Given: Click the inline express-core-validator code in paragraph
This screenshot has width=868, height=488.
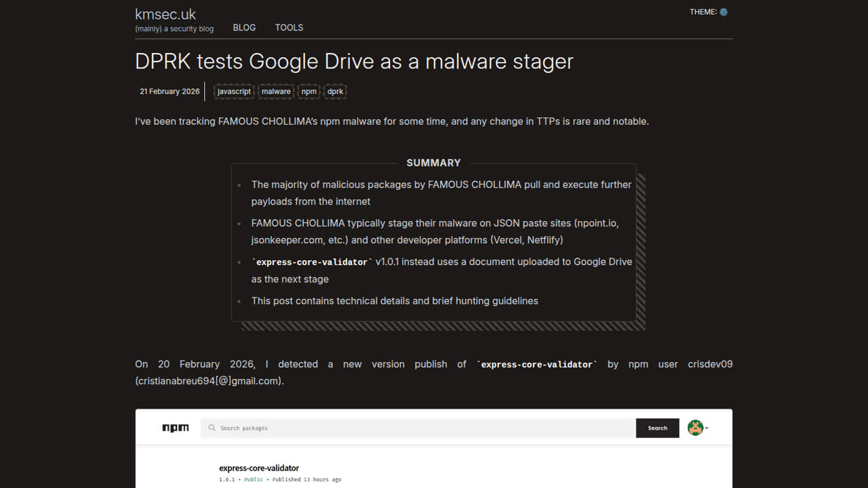Looking at the screenshot, I should 538,365.
